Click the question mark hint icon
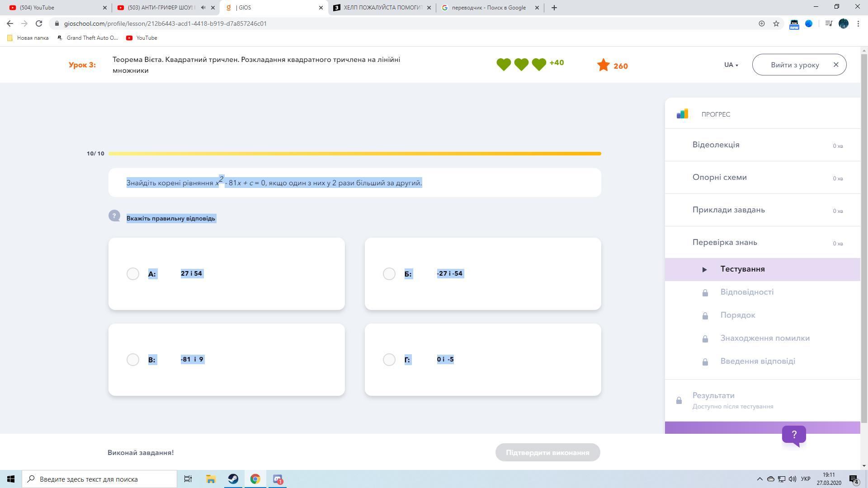Viewport: 868px width, 488px height. [x=114, y=216]
